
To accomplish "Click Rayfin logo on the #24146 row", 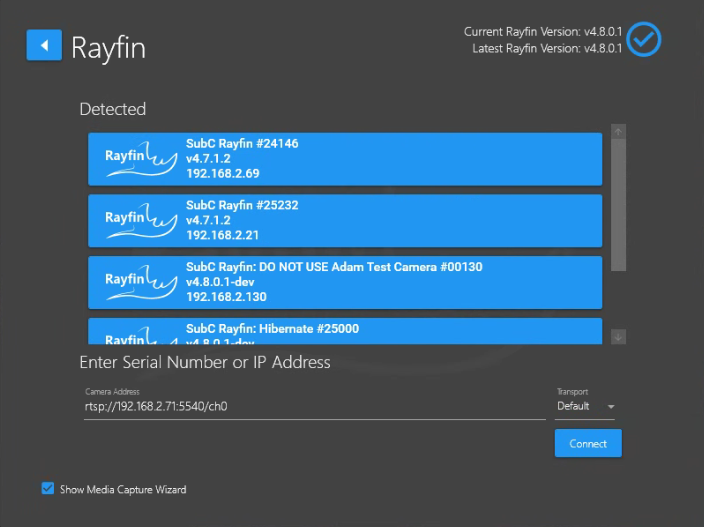I will tap(141, 159).
